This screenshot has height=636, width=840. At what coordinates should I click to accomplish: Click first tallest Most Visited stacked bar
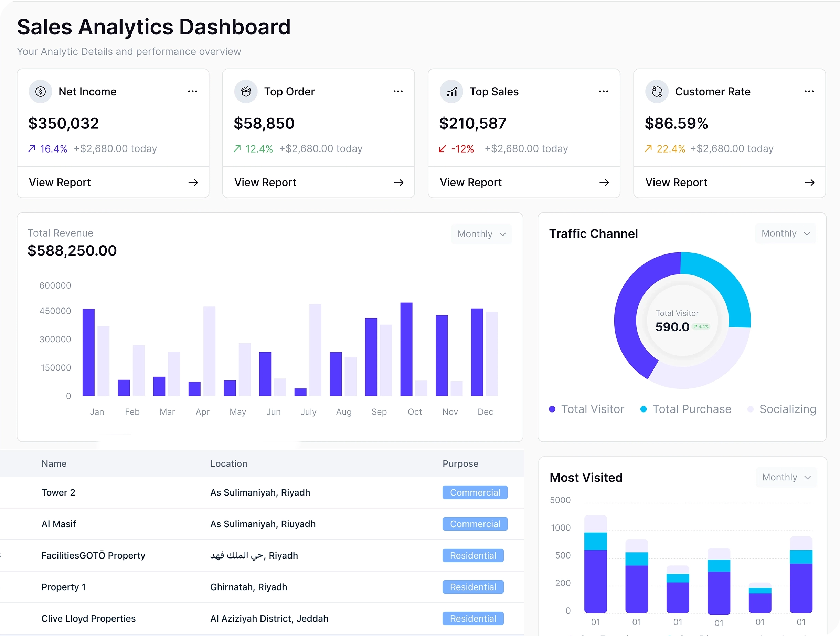click(x=595, y=564)
